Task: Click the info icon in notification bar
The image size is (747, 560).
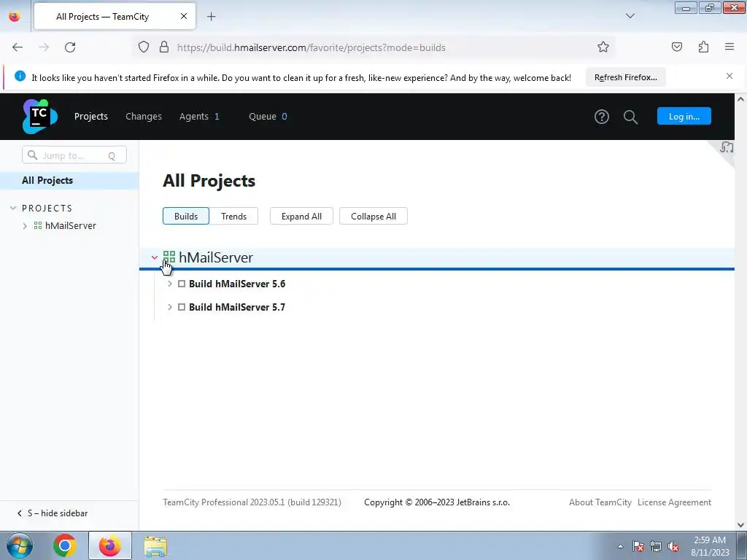Action: 20,76
